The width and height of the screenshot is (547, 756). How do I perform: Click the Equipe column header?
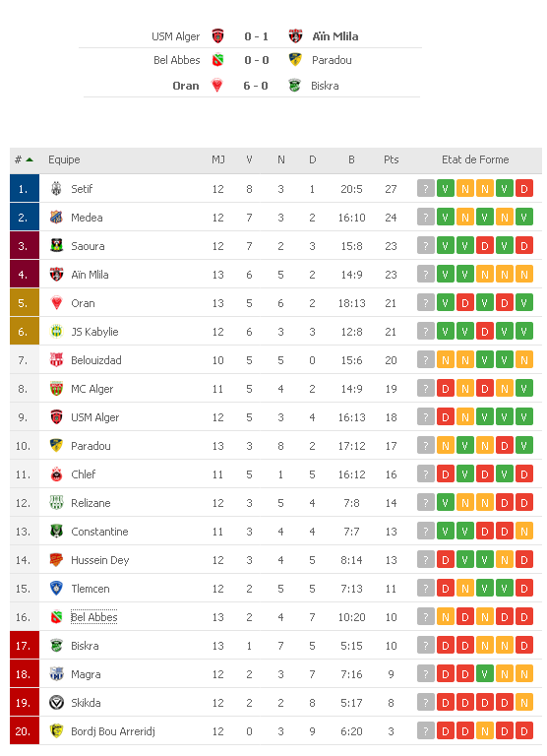pos(64,159)
